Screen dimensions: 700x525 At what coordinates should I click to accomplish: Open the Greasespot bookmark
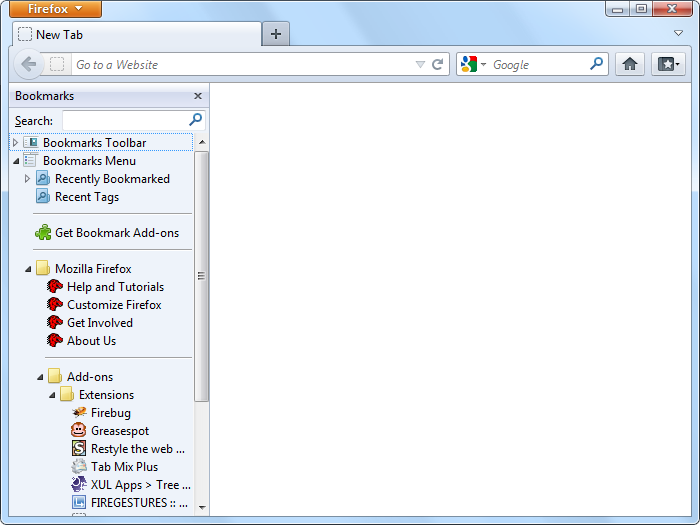tap(119, 431)
